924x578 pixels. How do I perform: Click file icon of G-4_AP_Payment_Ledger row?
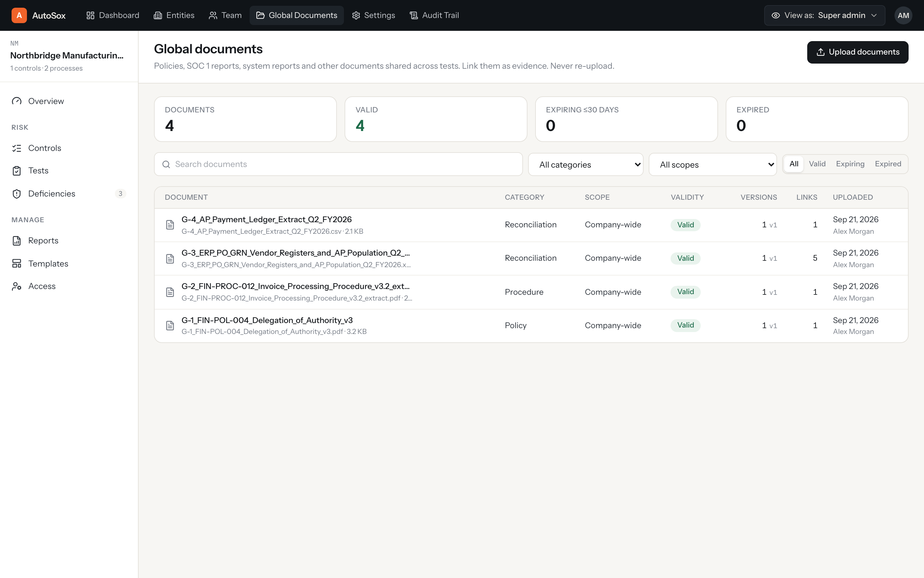[x=170, y=225]
